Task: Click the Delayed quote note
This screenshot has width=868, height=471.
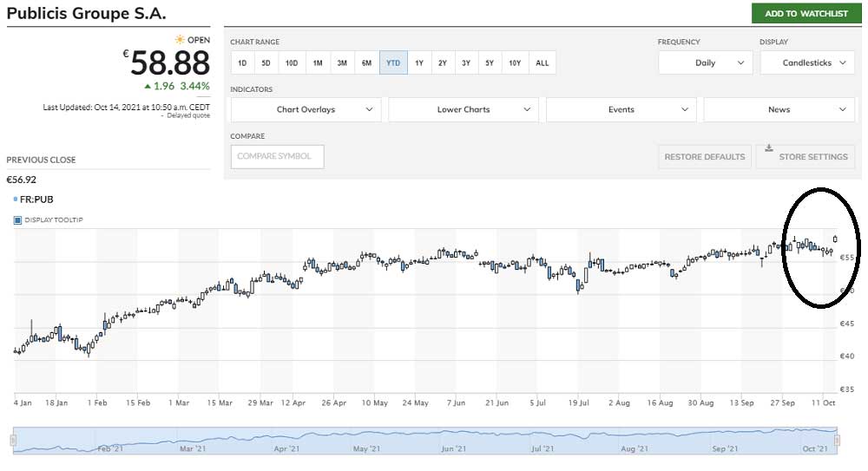Action: [x=188, y=115]
